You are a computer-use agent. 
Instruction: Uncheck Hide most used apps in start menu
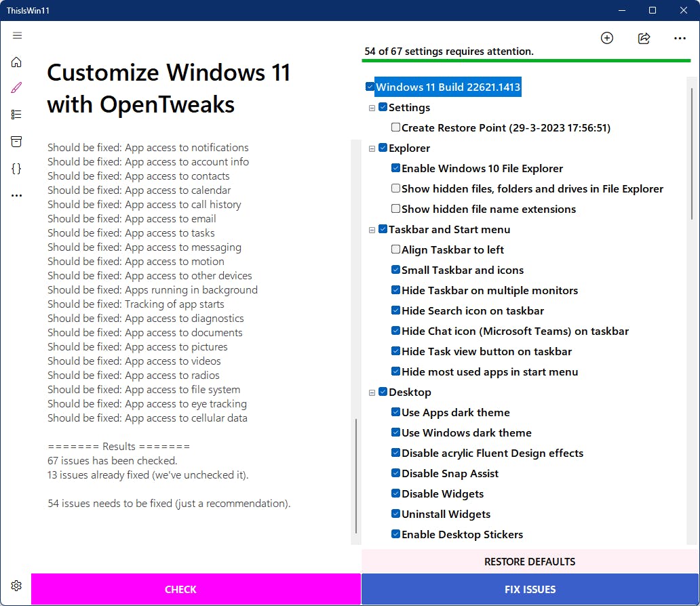pos(395,371)
